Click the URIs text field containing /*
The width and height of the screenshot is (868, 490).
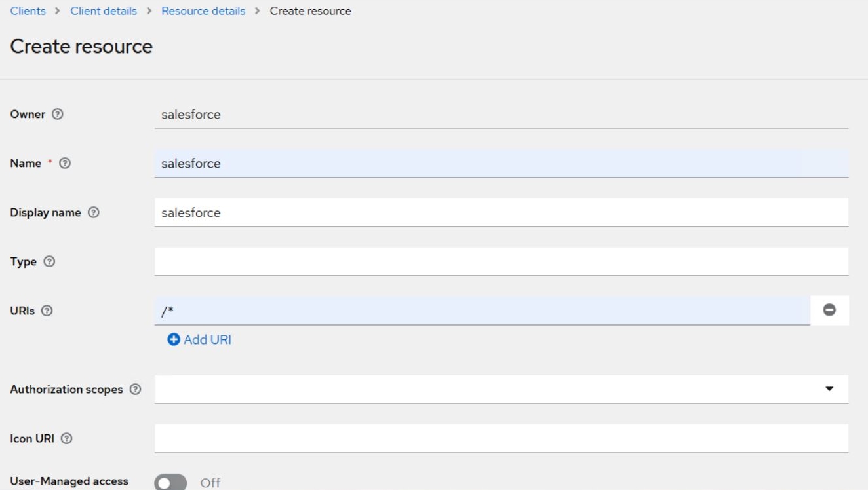pos(482,311)
